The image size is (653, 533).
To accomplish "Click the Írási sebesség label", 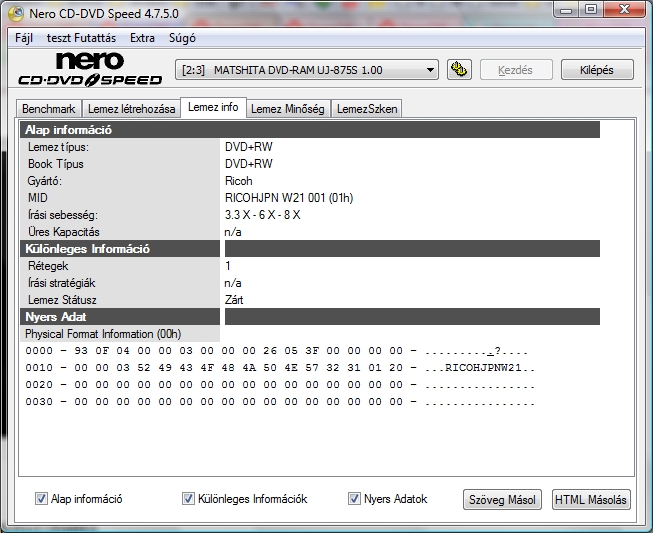I will pyautogui.click(x=63, y=215).
